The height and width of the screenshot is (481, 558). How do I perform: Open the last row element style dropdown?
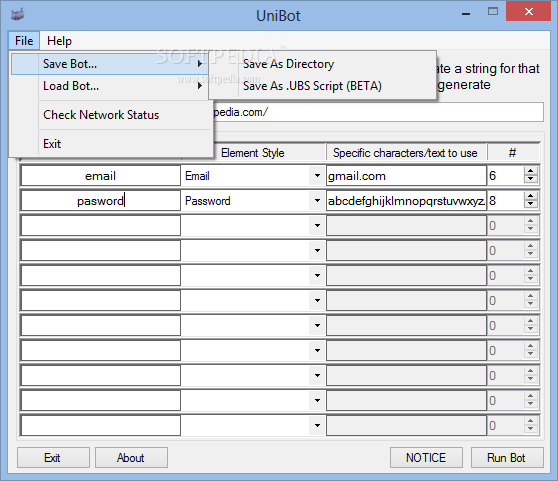tap(317, 425)
